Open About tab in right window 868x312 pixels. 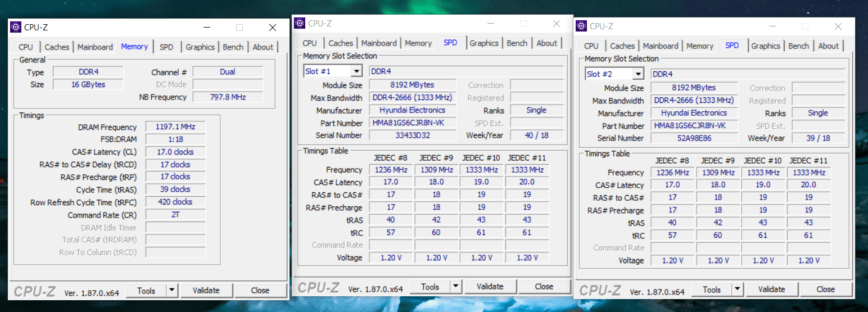828,46
